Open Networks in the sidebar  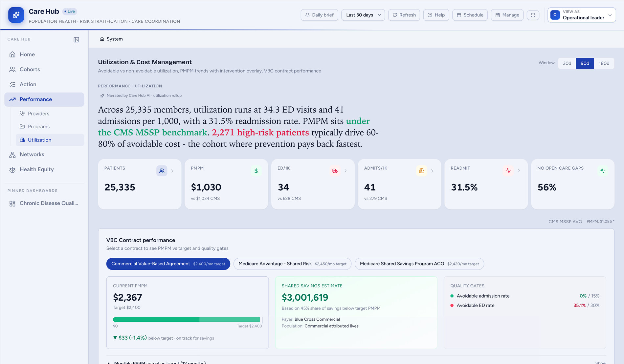[x=44, y=155]
